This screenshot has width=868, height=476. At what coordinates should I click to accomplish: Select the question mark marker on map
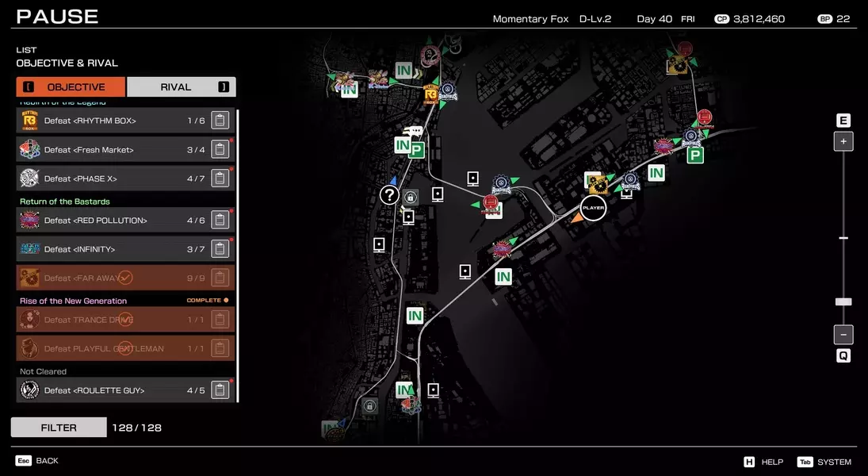coord(388,194)
